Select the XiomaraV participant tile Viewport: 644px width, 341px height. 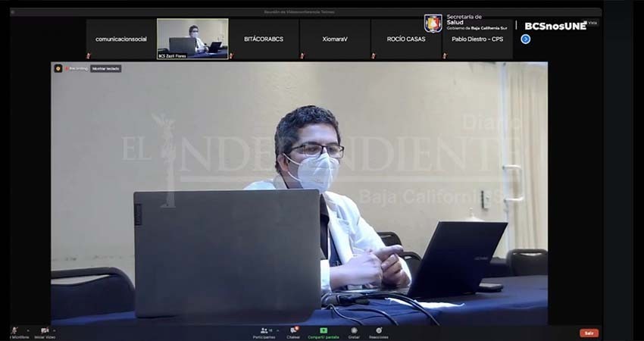pyautogui.click(x=334, y=39)
